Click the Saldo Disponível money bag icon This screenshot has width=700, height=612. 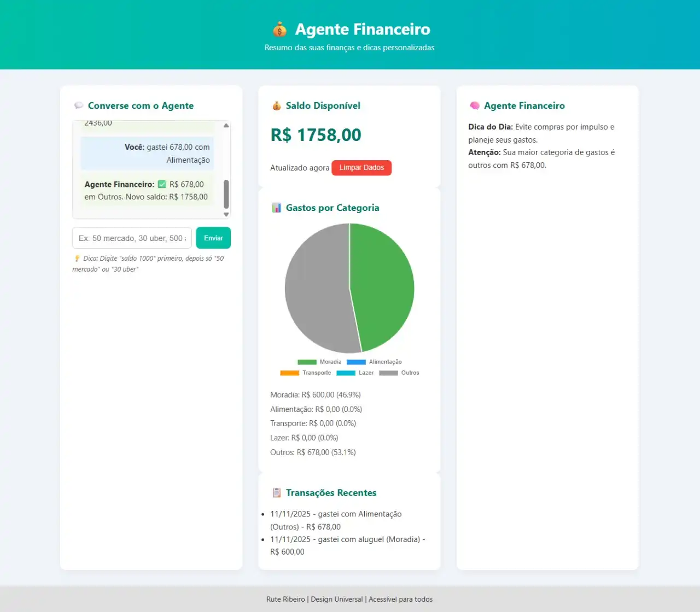pos(277,105)
